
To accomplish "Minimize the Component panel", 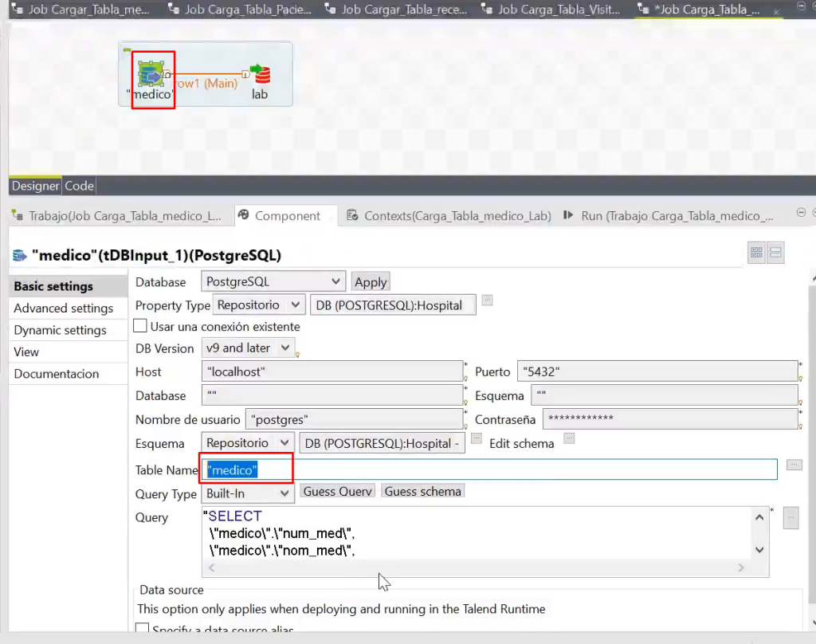I will pos(802,214).
